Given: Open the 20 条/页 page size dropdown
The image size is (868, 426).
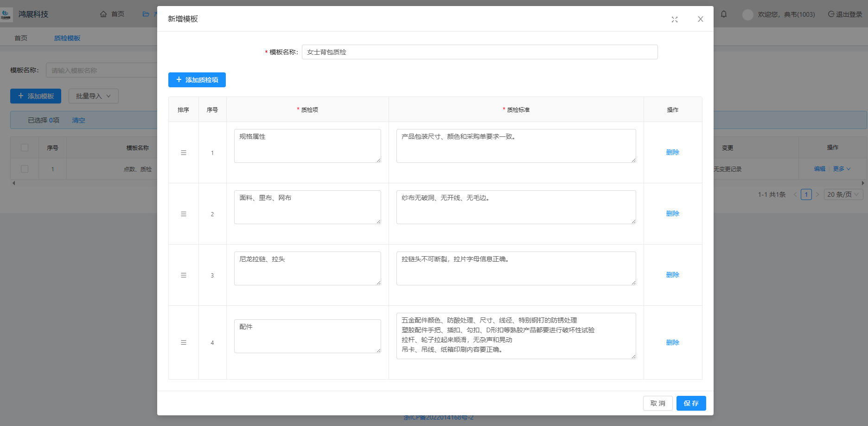Looking at the screenshot, I should point(842,194).
